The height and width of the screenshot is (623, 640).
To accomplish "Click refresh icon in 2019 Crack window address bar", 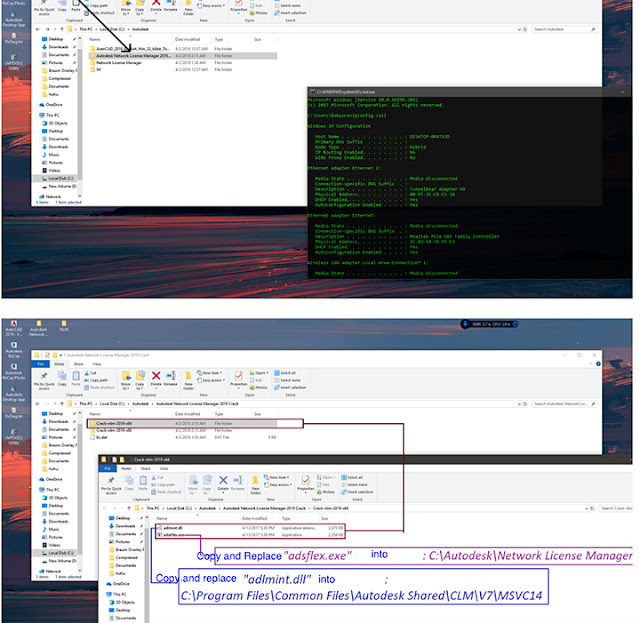I will pyautogui.click(x=525, y=404).
